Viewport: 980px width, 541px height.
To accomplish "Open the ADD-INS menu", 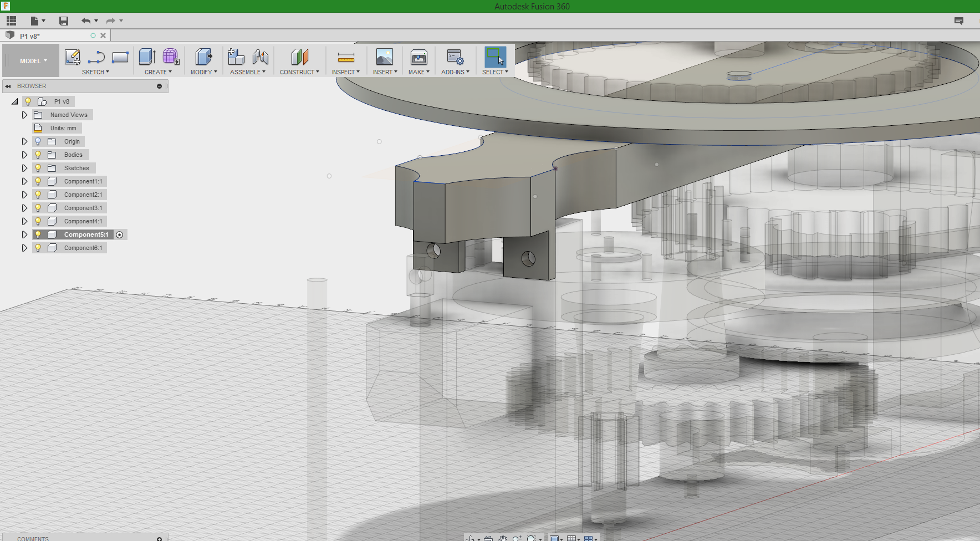I will coord(455,72).
